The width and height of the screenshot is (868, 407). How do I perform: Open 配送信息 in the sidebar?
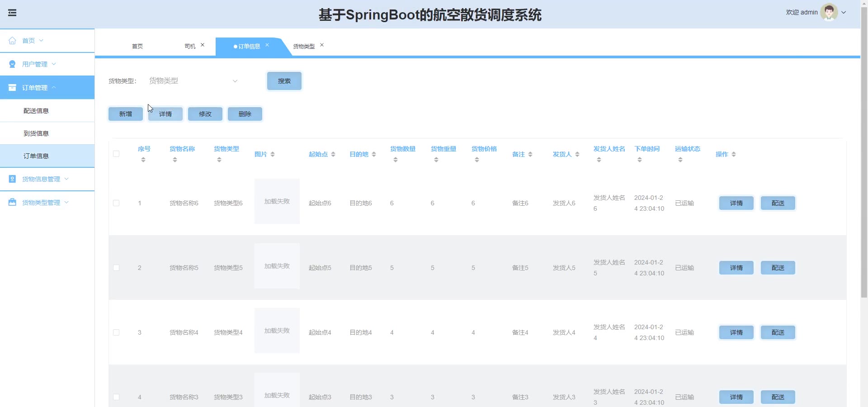coord(47,111)
